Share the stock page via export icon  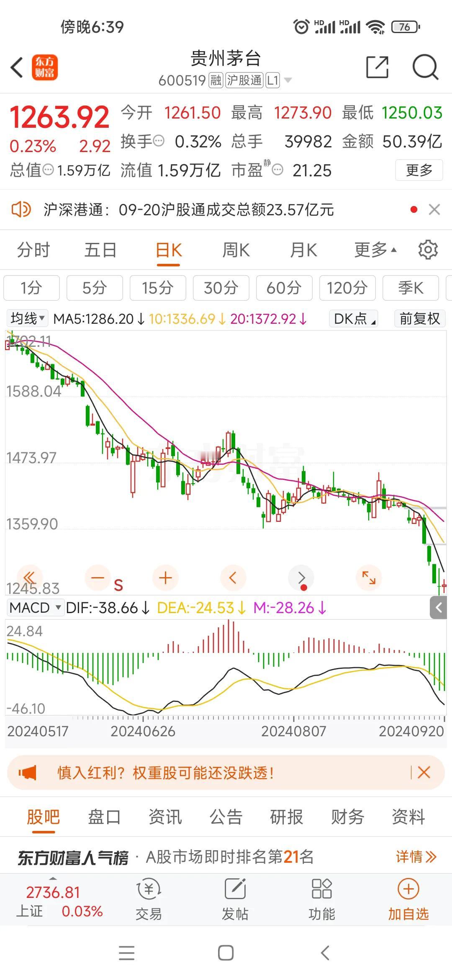click(x=378, y=67)
